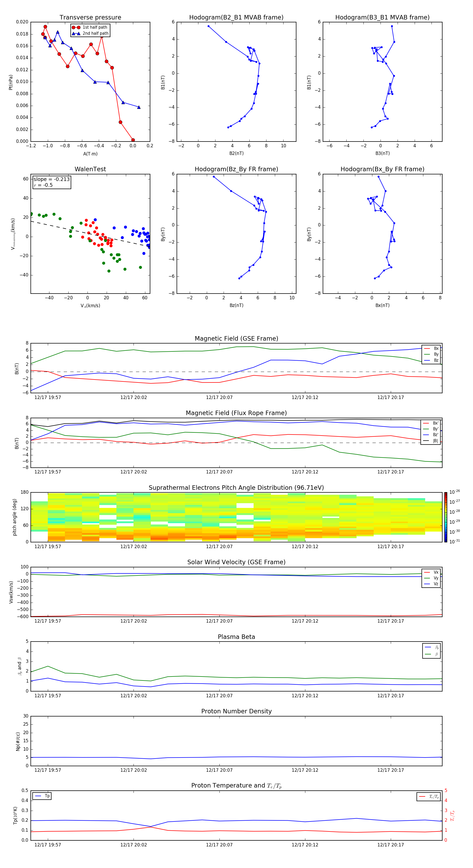The image size is (473, 868).
Task: Click the "Solar Wind Velocity (GSE Frame)" title
Action: (x=236, y=562)
